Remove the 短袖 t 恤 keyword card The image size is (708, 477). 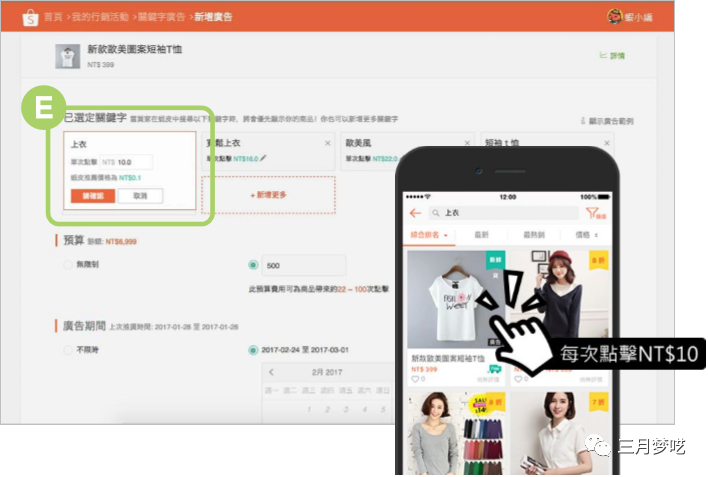607,143
